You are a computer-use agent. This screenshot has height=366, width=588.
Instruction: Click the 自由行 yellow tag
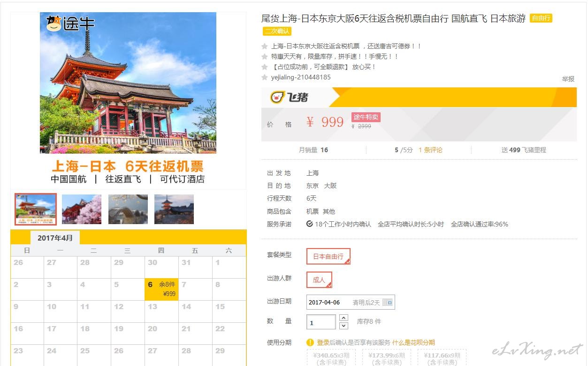541,18
